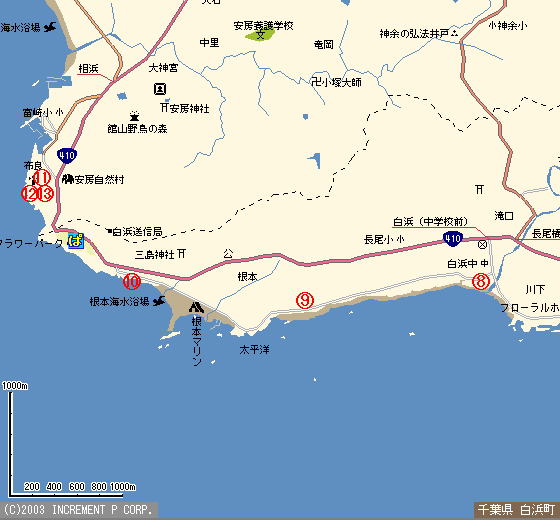The image size is (560, 520).
Task: Click the 根本マリン campsite tent icon
Action: 196,308
